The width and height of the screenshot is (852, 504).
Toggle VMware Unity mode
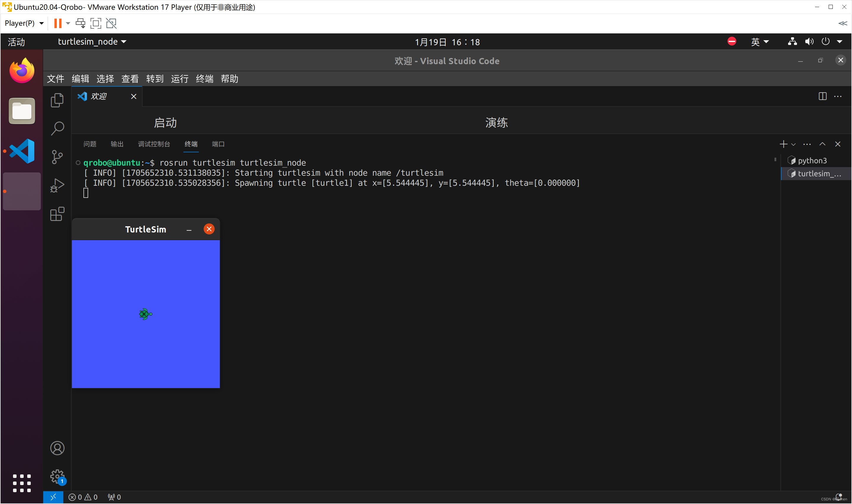(x=111, y=23)
